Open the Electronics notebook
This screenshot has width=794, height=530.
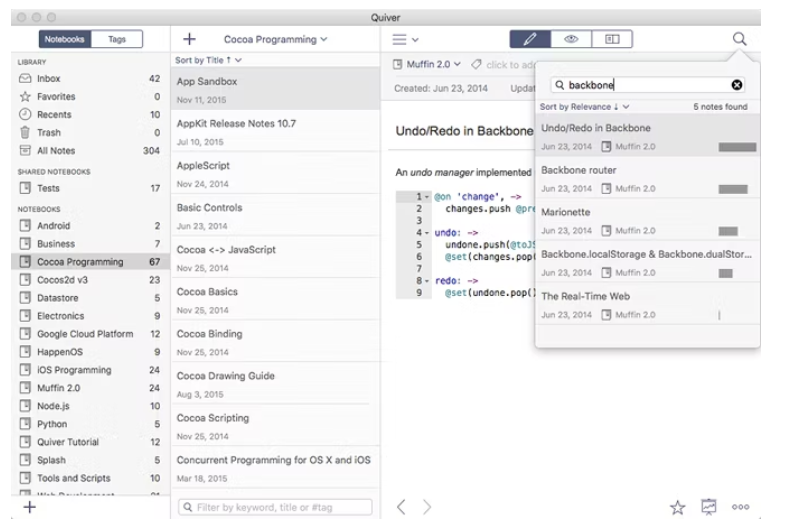point(90,316)
